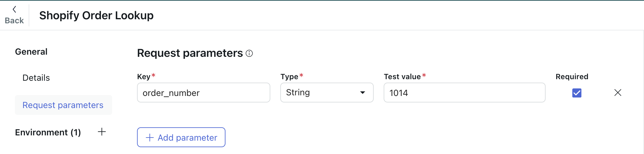Click the caret arrow in the Type field
The image size is (644, 154).
(362, 93)
